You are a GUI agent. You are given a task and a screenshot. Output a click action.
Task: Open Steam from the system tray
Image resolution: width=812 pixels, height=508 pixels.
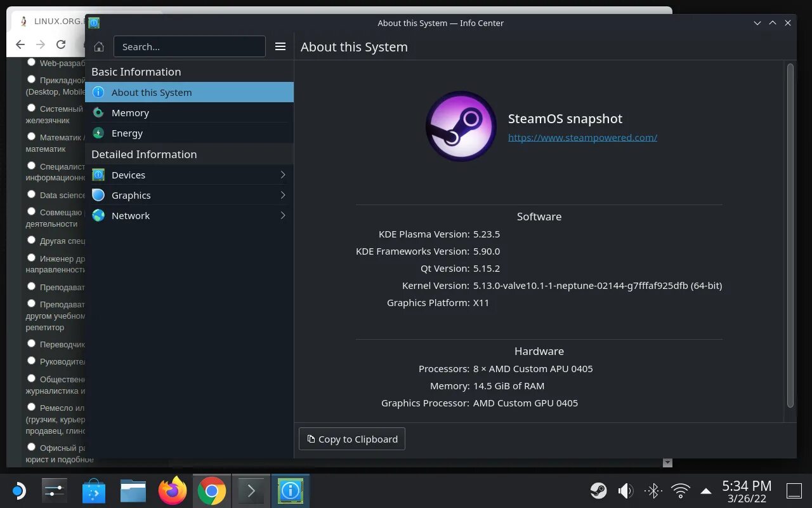pyautogui.click(x=598, y=490)
